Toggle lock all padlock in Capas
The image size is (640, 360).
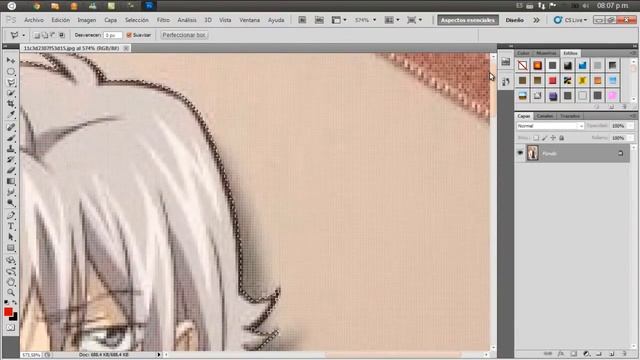tap(562, 138)
